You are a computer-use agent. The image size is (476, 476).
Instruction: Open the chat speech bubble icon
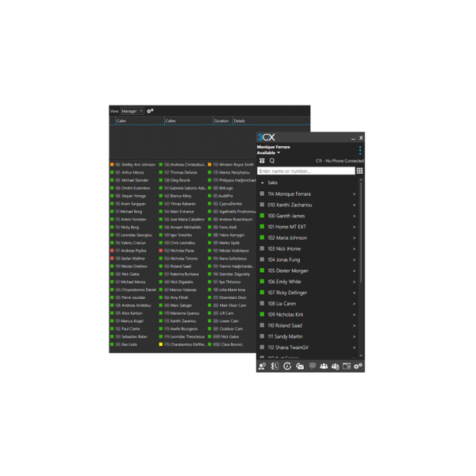313,366
